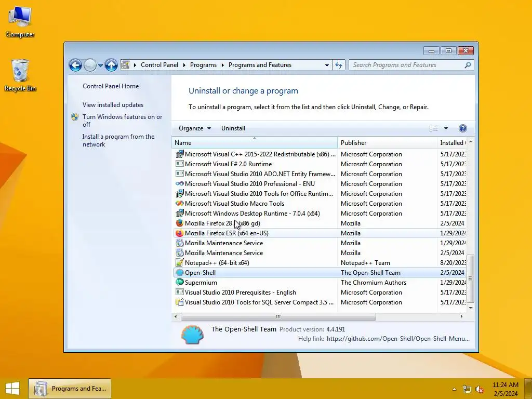Click the Refresh button in address bar
This screenshot has height=399, width=532.
click(x=339, y=65)
